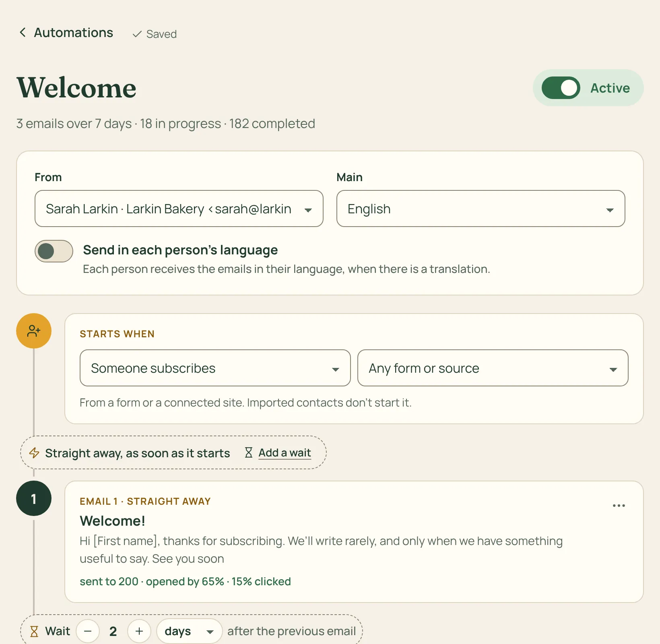
Task: Toggle the Active automation switch
Action: (x=561, y=88)
